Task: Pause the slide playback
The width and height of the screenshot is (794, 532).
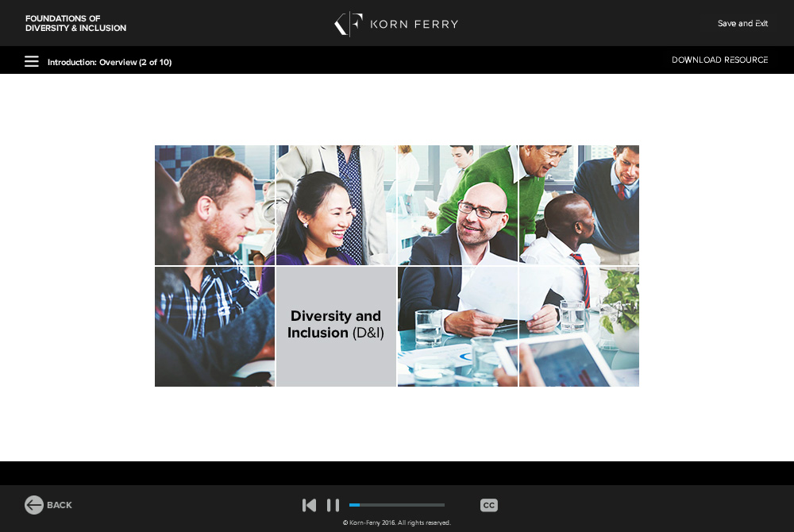Action: pyautogui.click(x=333, y=505)
